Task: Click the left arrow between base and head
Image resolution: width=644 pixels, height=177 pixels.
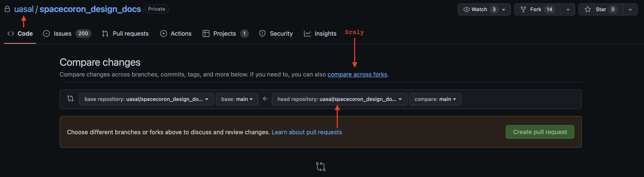Action: point(265,99)
